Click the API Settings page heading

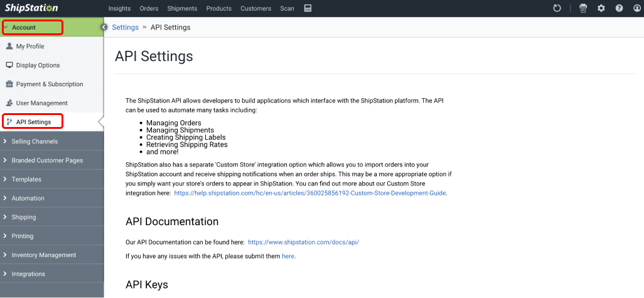pos(154,57)
